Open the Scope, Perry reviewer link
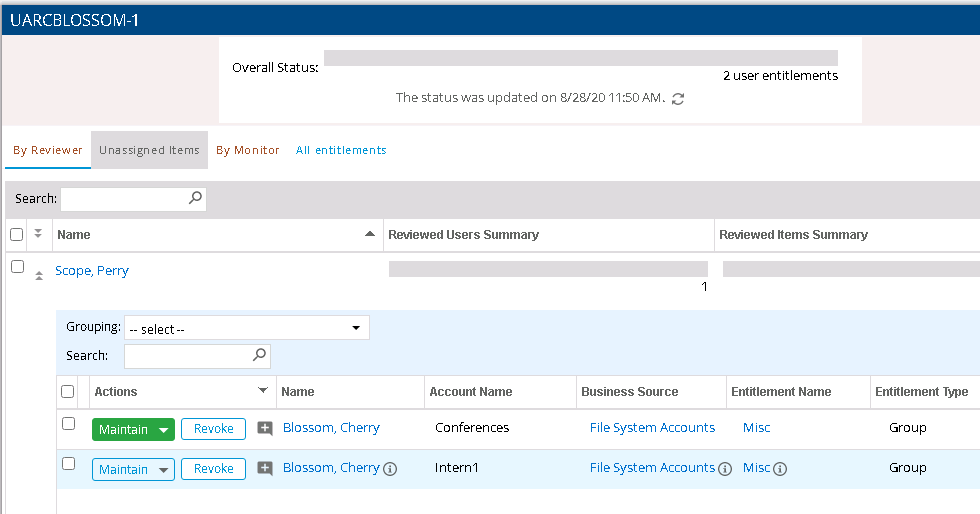The image size is (980, 514). [92, 271]
